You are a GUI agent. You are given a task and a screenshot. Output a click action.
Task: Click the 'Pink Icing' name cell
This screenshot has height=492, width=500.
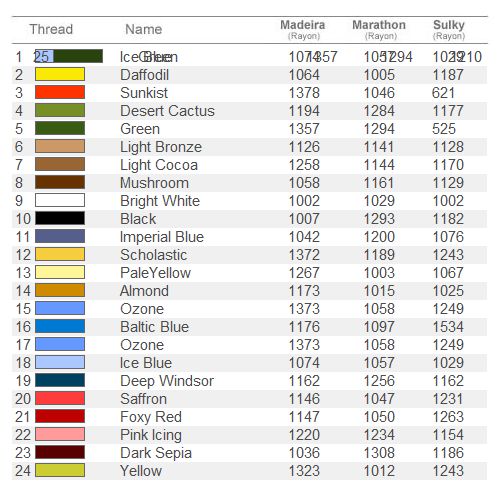tap(151, 435)
